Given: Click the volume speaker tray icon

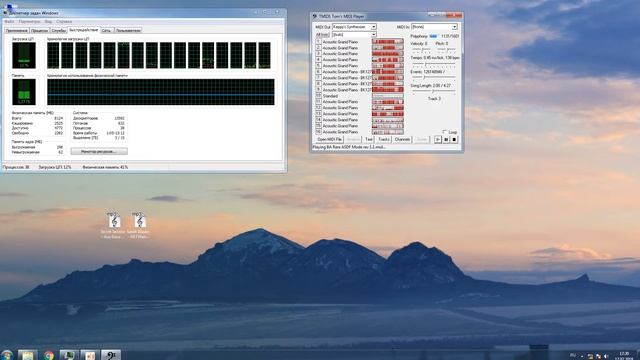Looking at the screenshot, I should tap(606, 356).
